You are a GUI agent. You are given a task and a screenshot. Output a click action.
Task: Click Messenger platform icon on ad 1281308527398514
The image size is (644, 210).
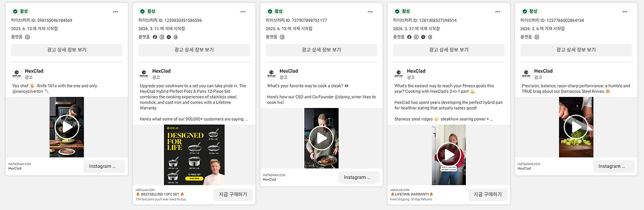[424, 37]
